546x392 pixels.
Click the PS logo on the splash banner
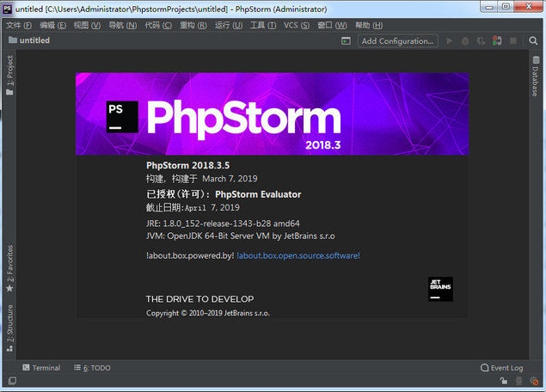pos(122,116)
